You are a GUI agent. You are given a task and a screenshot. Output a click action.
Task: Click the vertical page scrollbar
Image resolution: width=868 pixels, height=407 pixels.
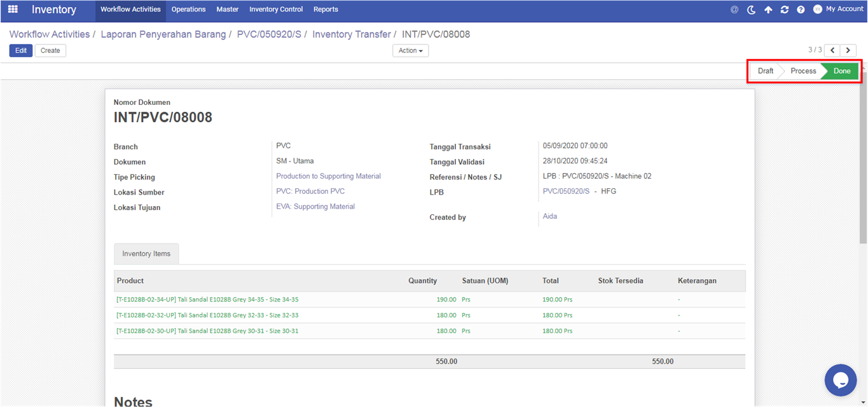tap(863, 159)
